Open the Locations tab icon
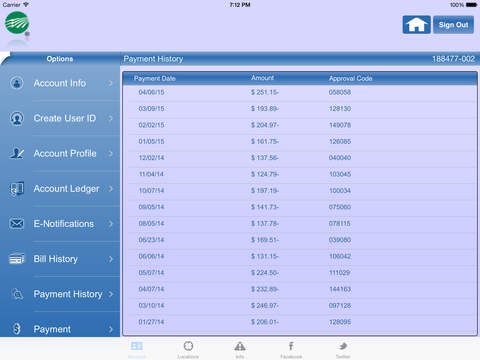 [188, 346]
